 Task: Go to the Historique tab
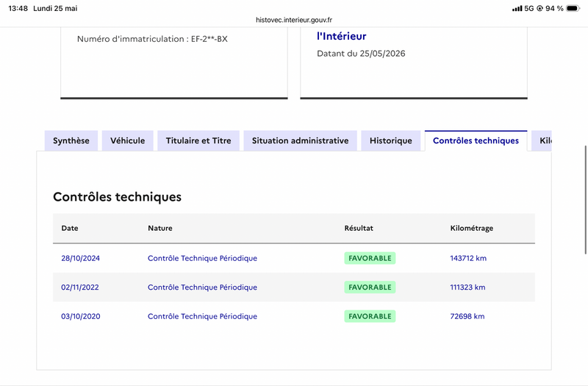[391, 140]
